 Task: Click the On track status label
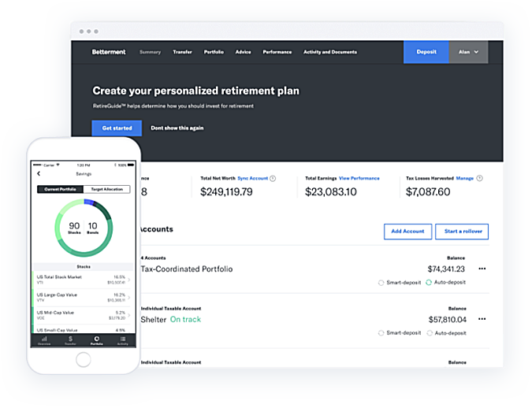(x=185, y=320)
